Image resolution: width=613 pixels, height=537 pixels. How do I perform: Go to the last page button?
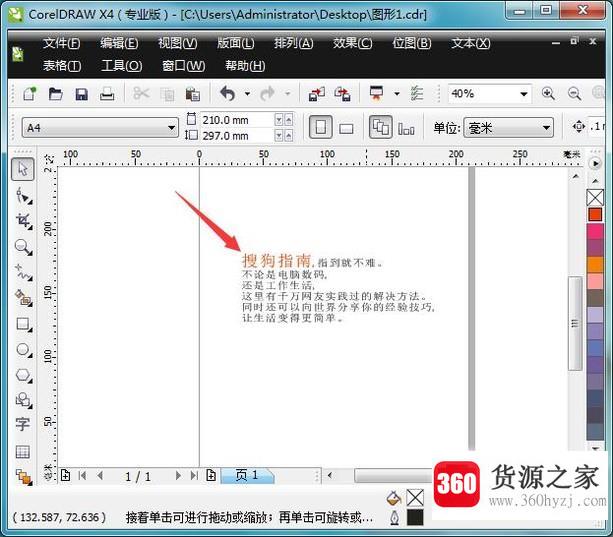194,476
